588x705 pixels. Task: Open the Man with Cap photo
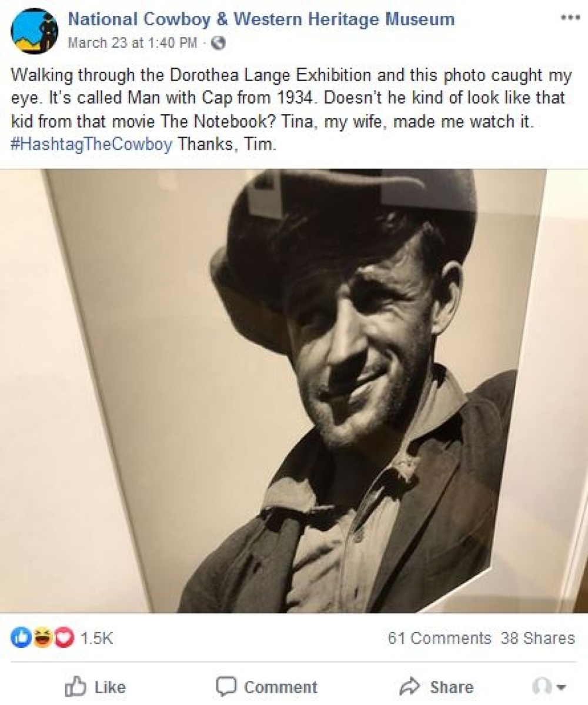tap(294, 390)
